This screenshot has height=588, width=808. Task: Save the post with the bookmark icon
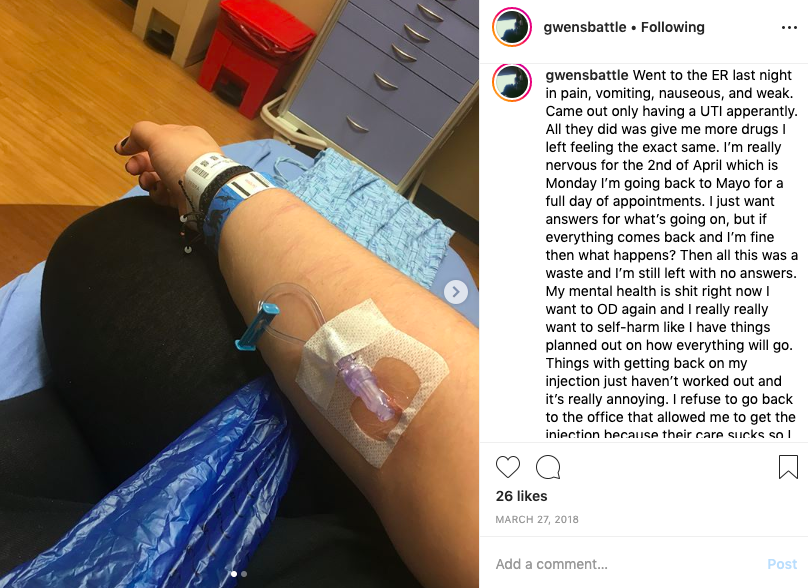pyautogui.click(x=788, y=467)
